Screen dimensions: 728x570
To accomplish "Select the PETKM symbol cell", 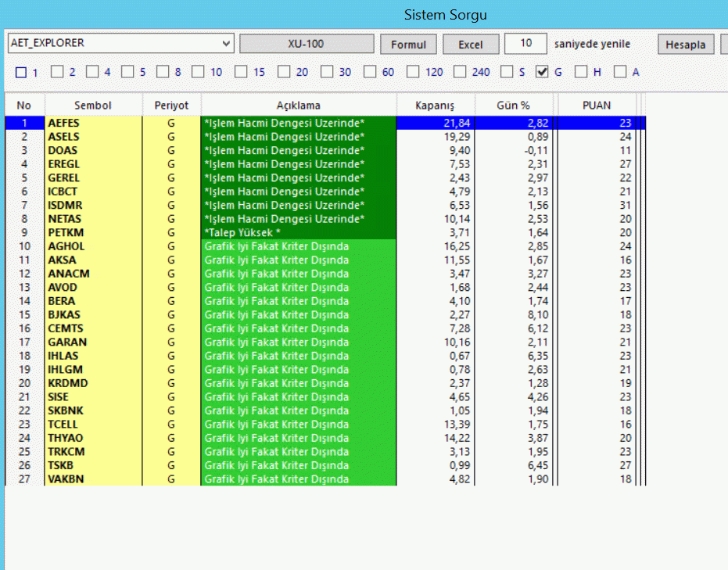I will click(93, 232).
